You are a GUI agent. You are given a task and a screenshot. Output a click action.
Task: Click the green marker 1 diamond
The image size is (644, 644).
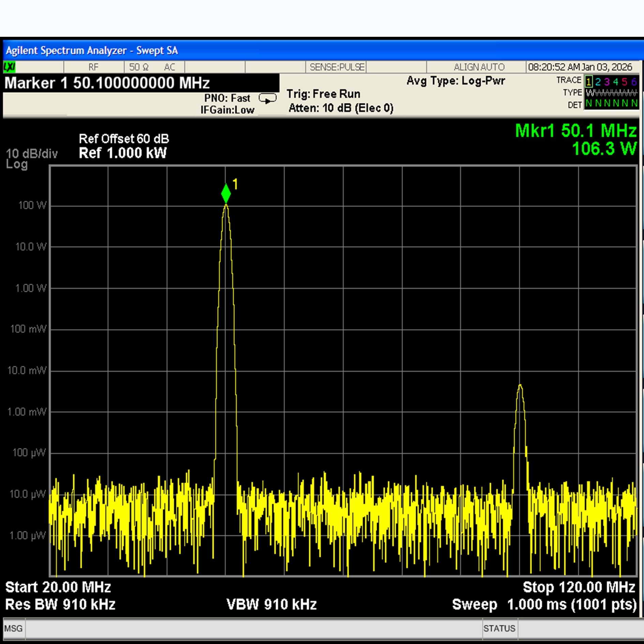click(226, 194)
